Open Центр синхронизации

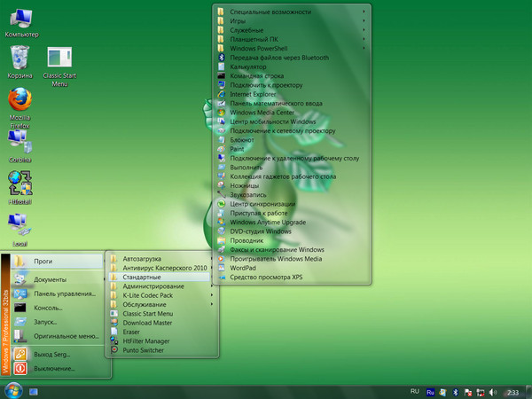[292, 204]
